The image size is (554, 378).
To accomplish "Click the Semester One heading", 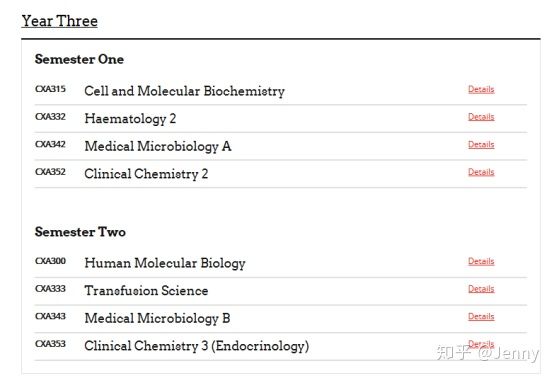I will click(x=79, y=59).
